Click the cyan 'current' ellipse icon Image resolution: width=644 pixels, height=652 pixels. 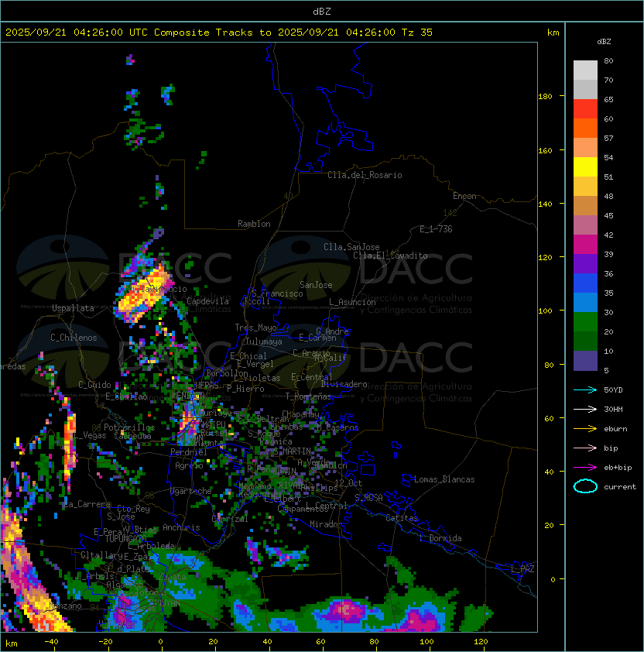point(585,486)
